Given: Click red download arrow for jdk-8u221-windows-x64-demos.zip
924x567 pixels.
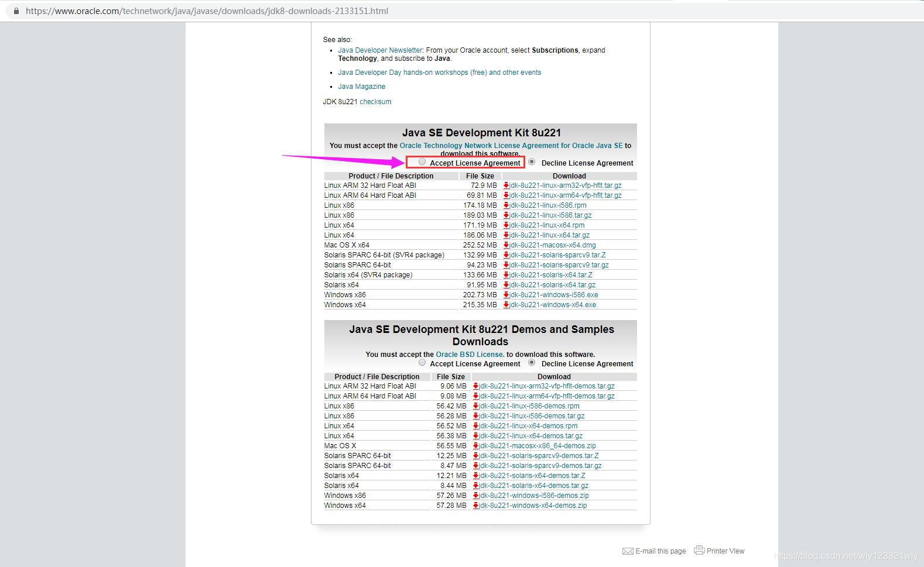Looking at the screenshot, I should tap(476, 506).
